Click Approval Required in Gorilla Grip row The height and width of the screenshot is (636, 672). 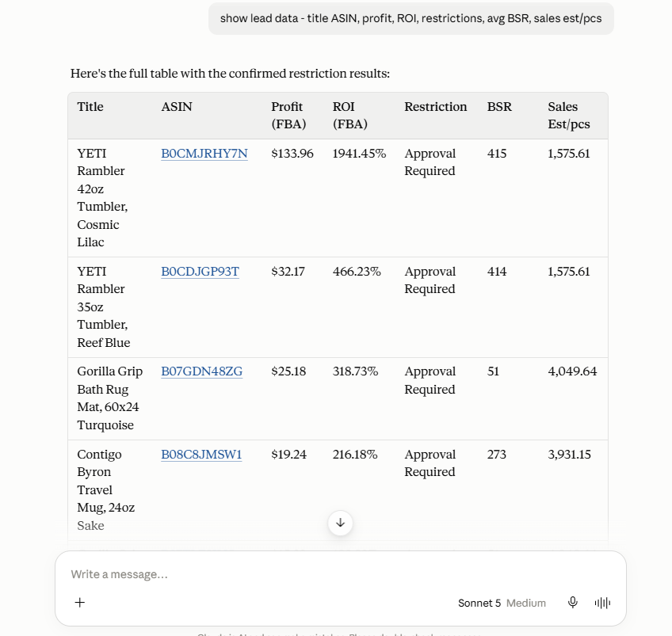tap(430, 380)
